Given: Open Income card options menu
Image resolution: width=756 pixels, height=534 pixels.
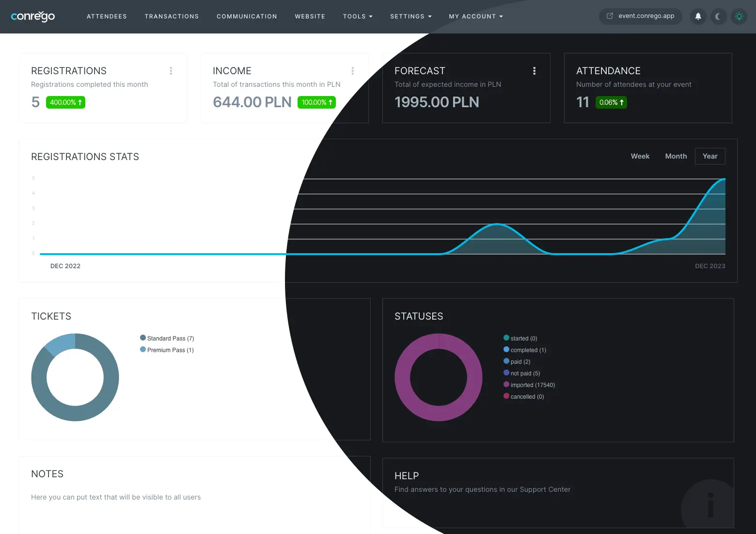Looking at the screenshot, I should click(353, 71).
